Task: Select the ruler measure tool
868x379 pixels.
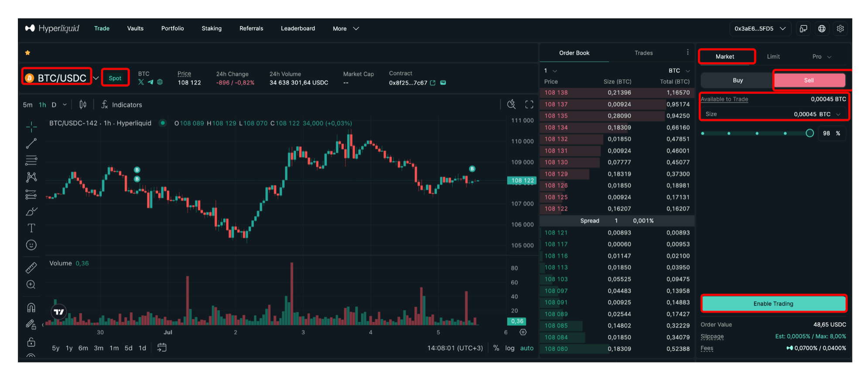Action: coord(31,268)
